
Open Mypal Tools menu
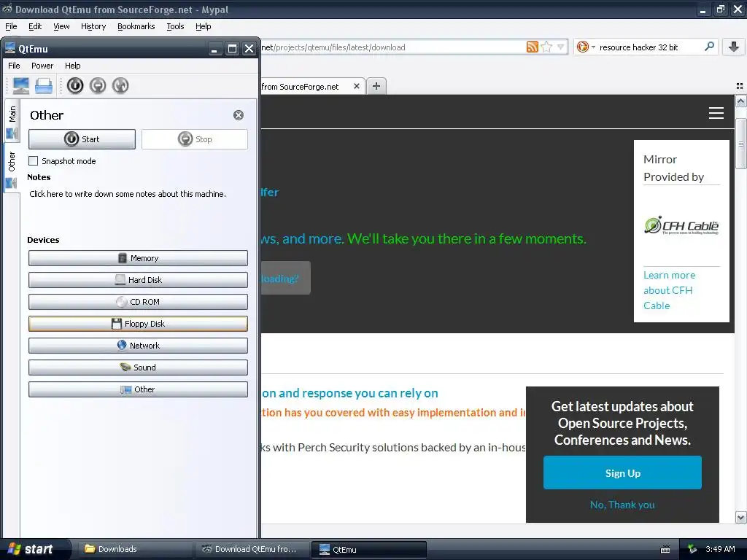pyautogui.click(x=175, y=26)
